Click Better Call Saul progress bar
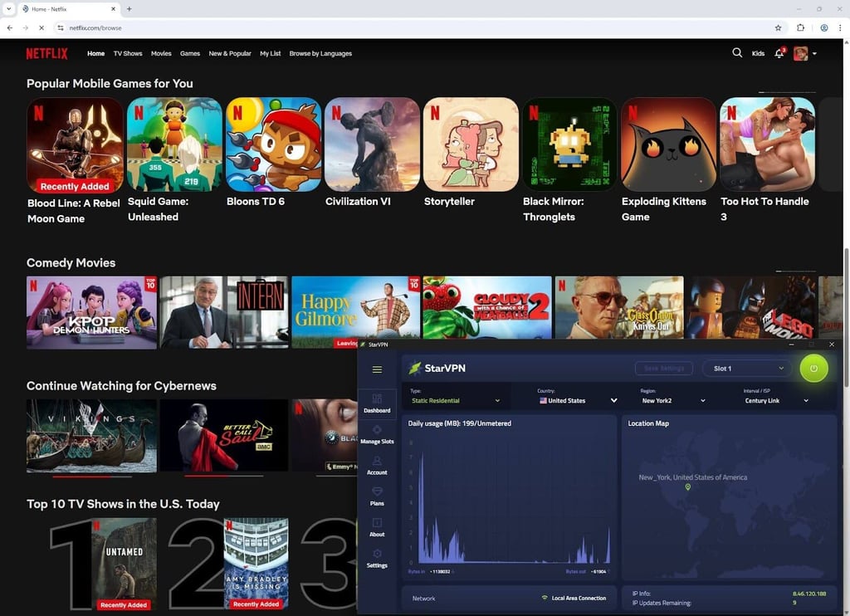850x616 pixels. 224,476
